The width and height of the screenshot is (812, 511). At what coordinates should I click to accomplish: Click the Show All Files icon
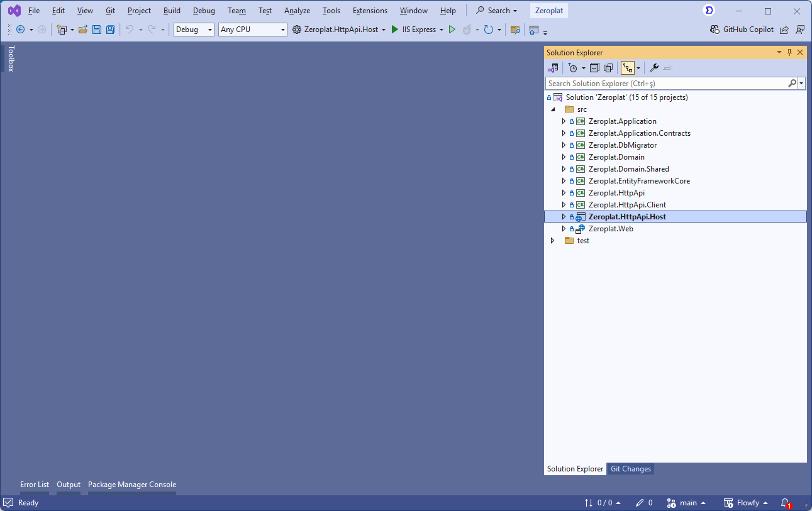tap(608, 68)
